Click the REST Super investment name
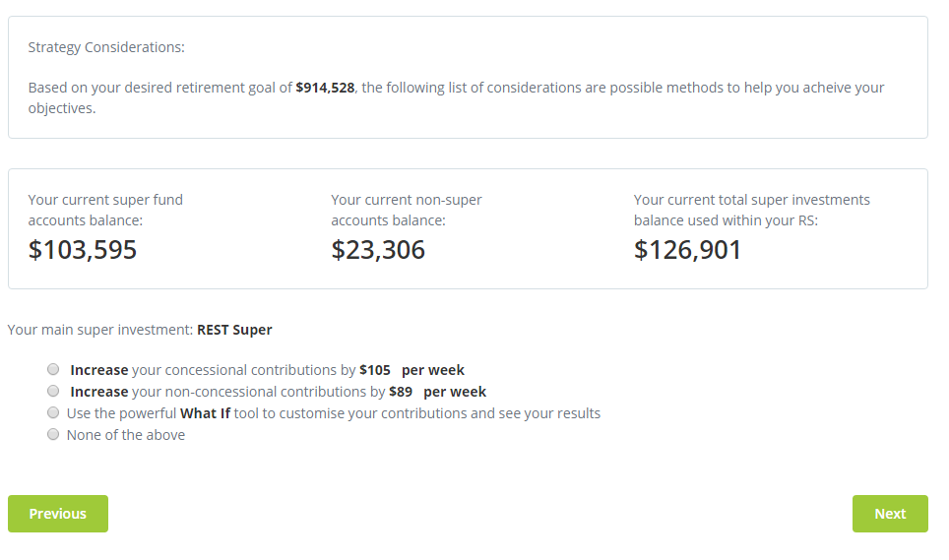This screenshot has width=949, height=560. pos(234,330)
